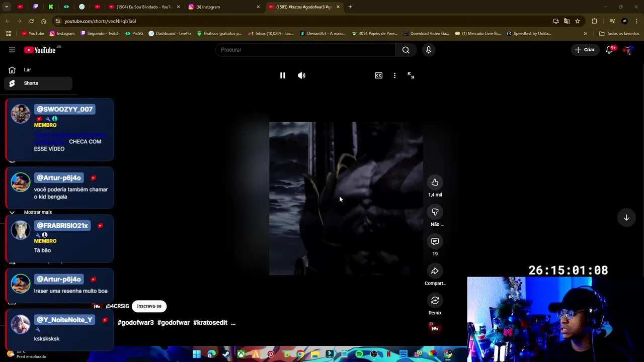Switch to the pinned Kick tab
This screenshot has height=362, width=644.
(51, 7)
